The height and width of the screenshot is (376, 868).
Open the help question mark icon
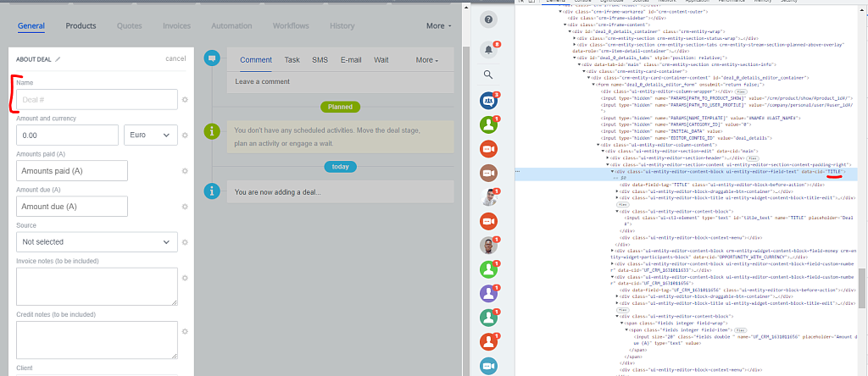pyautogui.click(x=488, y=20)
